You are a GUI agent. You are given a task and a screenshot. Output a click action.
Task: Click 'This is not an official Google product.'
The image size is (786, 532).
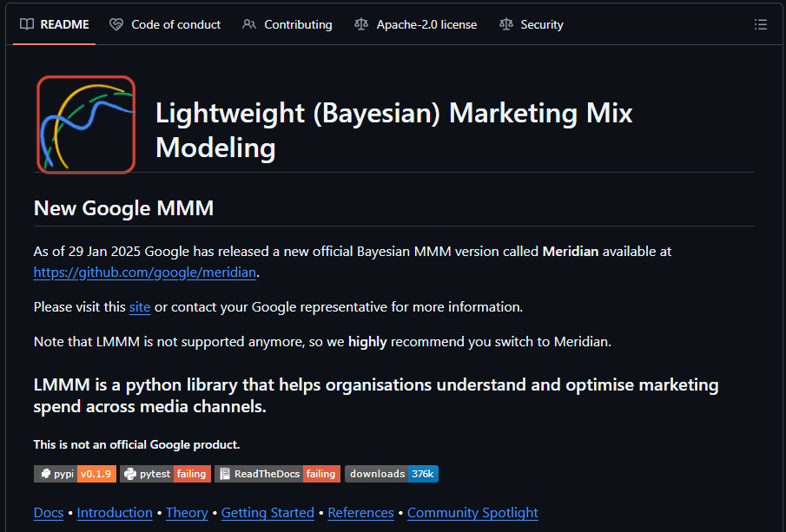pos(137,445)
